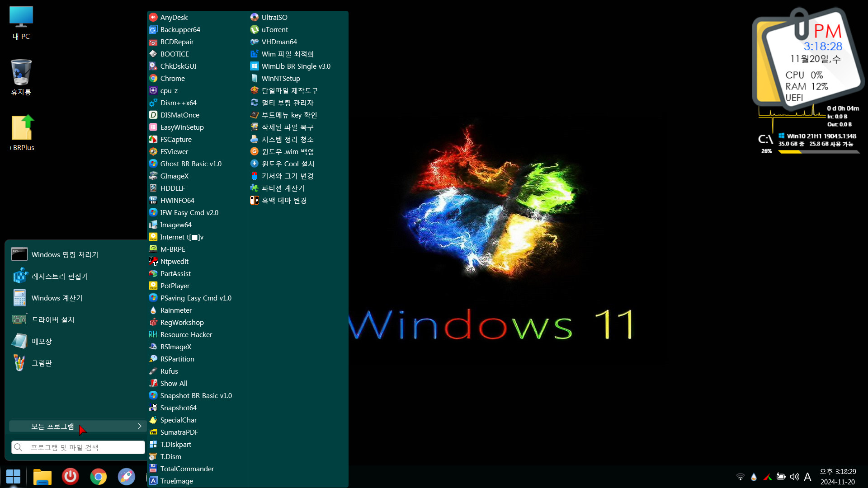Open PartAssist icon
868x488 pixels.
coord(153,273)
